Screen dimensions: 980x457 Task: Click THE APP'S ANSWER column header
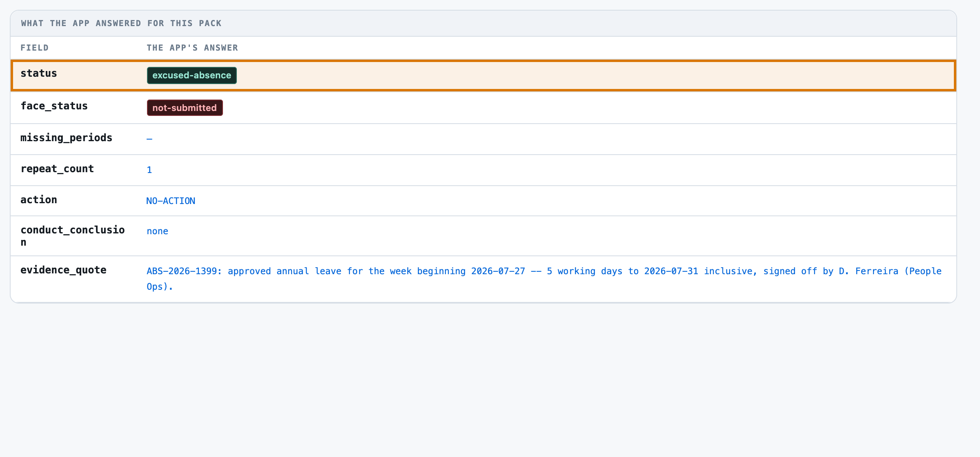192,48
